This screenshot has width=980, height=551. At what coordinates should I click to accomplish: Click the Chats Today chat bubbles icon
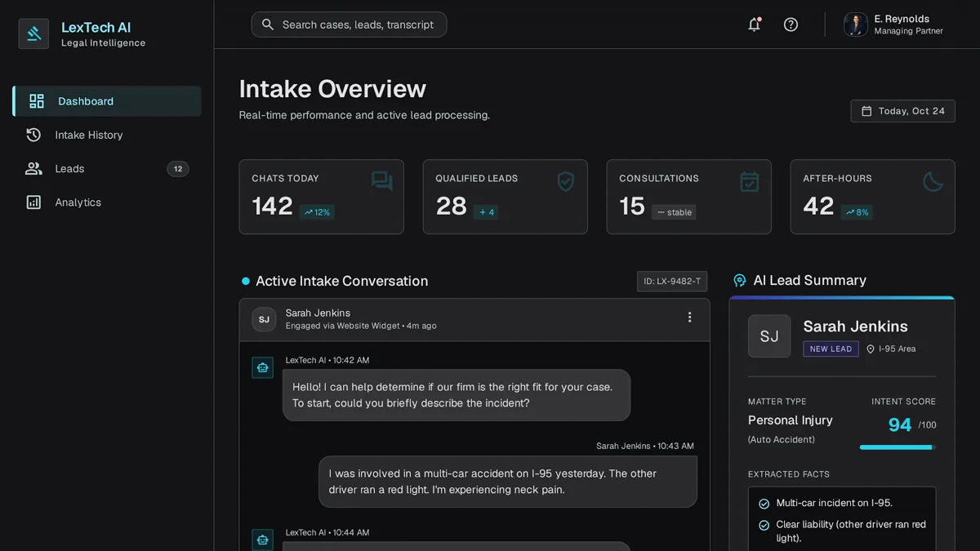(381, 181)
